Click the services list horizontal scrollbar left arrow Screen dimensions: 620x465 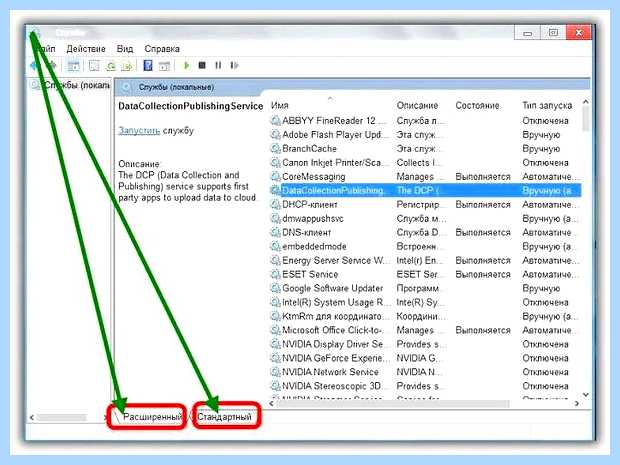271,403
